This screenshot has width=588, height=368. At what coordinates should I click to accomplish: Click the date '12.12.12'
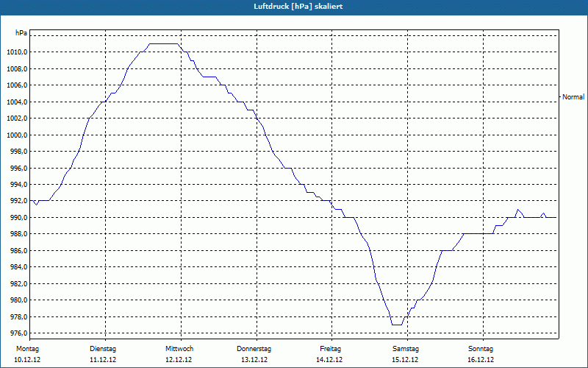(x=179, y=360)
